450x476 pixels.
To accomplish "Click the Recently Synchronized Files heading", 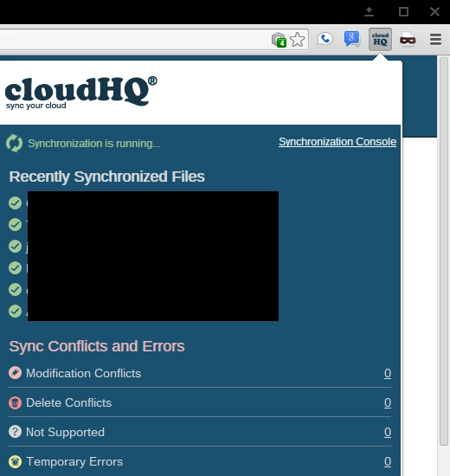I will coord(107,177).
